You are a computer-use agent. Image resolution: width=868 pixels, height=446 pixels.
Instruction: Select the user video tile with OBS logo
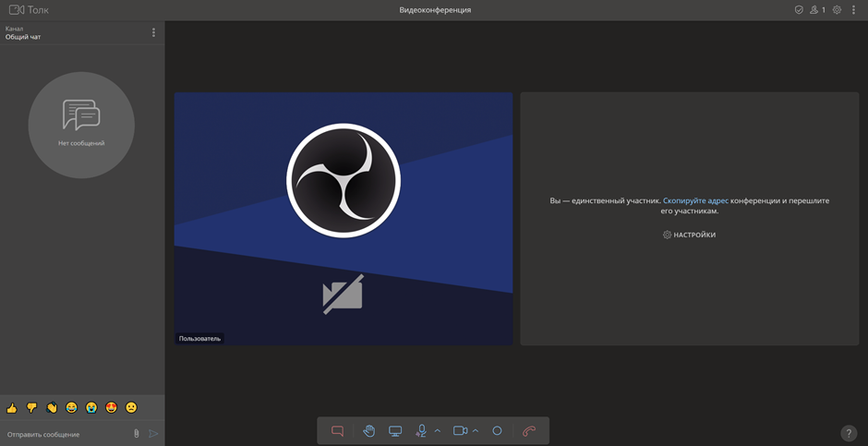(344, 219)
